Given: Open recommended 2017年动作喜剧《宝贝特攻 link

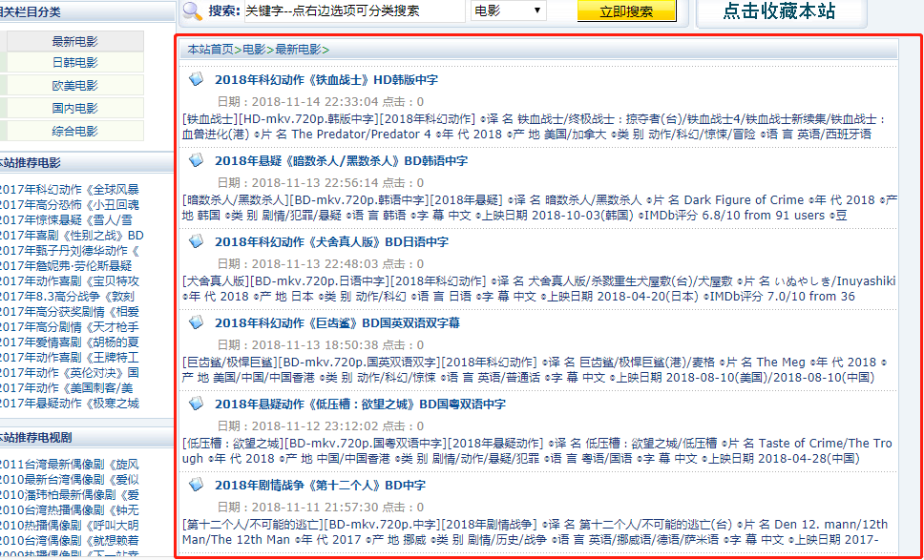Looking at the screenshot, I should [69, 281].
